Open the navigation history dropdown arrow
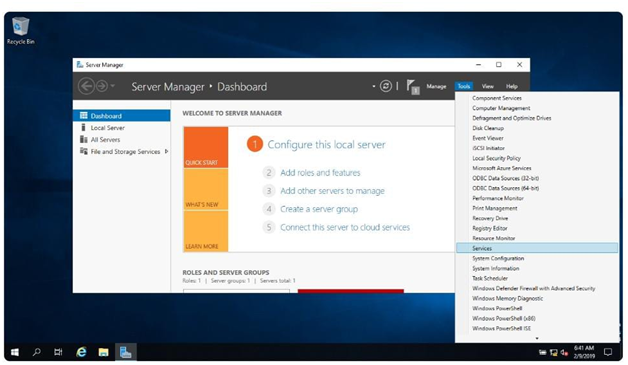 [113, 85]
